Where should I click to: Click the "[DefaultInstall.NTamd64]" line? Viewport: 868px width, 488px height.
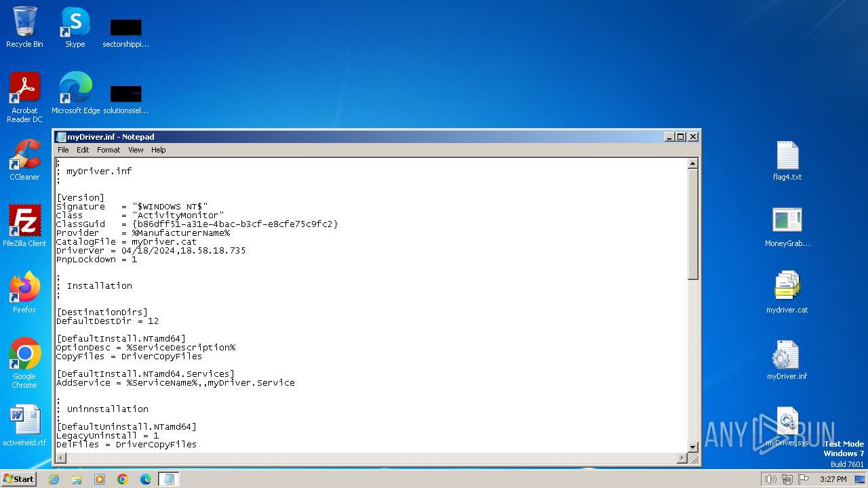point(121,339)
